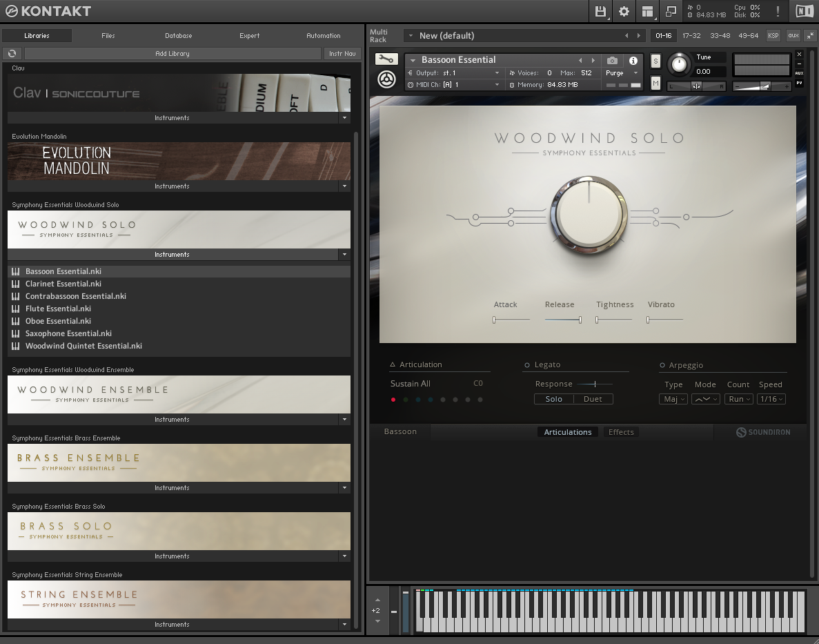The image size is (819, 644).
Task: Mute the Bassoon Essential instrument
Action: (655, 83)
